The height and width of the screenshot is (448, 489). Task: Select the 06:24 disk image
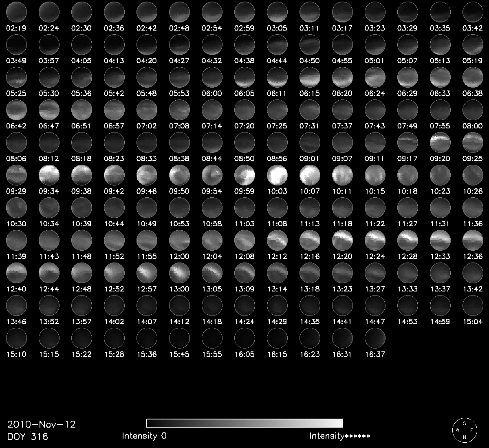click(375, 77)
